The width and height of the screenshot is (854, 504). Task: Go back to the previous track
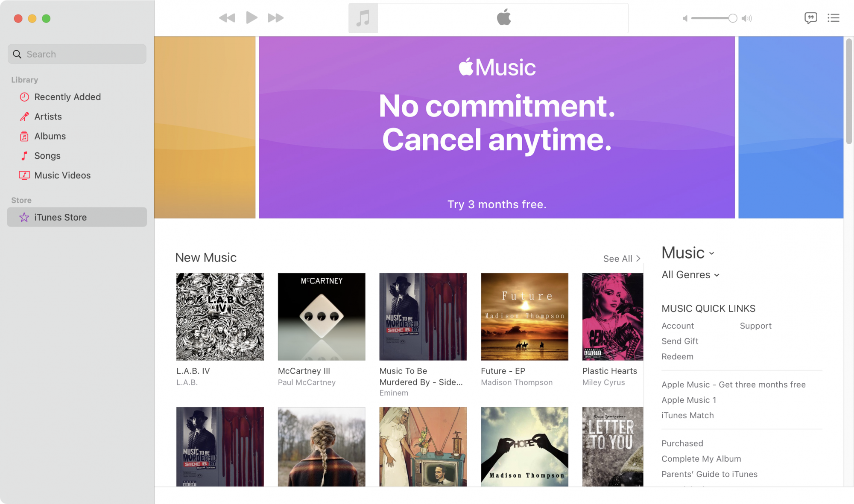point(227,18)
